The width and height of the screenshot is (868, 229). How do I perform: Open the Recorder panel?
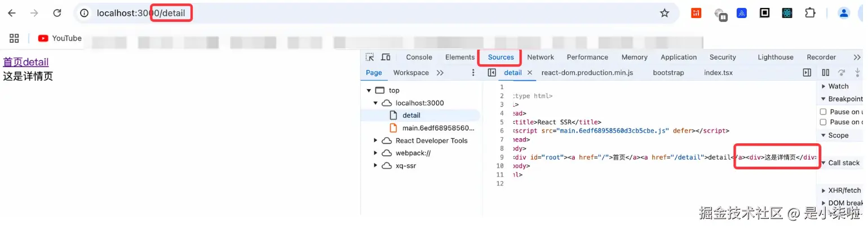[821, 57]
